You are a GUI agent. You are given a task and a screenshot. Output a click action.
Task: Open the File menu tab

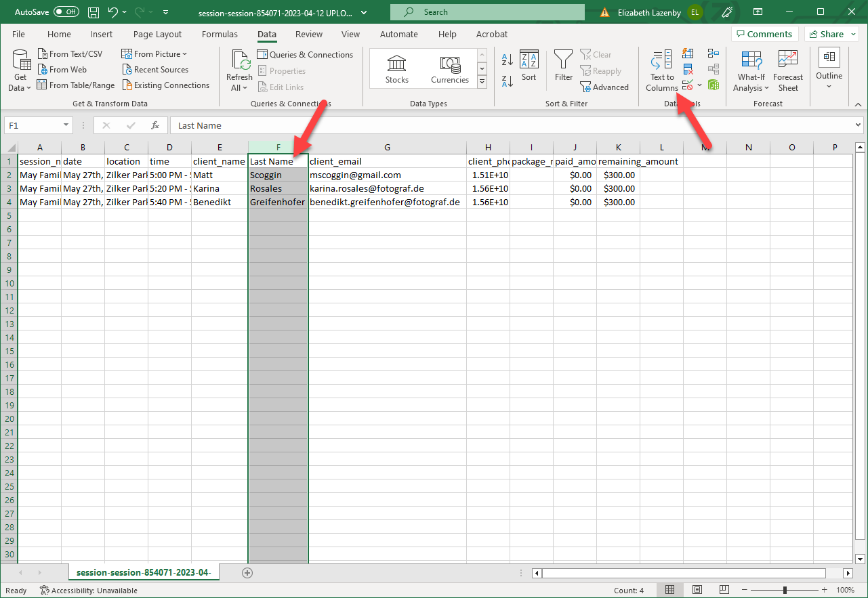click(x=19, y=35)
